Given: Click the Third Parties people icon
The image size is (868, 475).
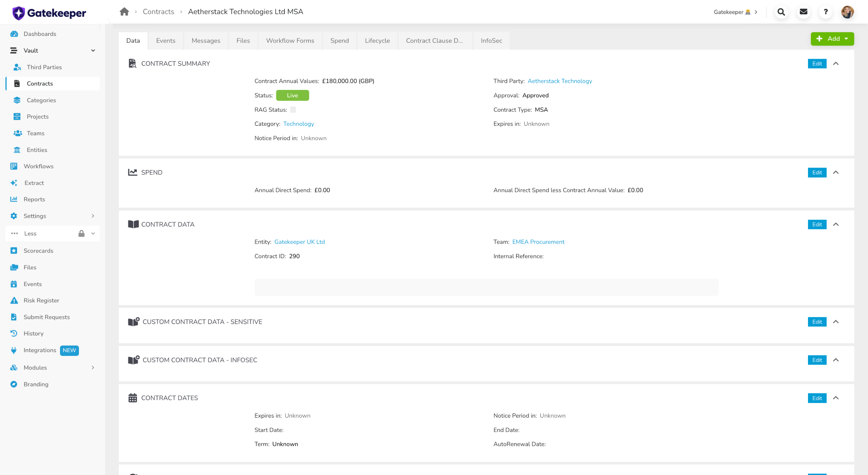Looking at the screenshot, I should click(x=17, y=67).
